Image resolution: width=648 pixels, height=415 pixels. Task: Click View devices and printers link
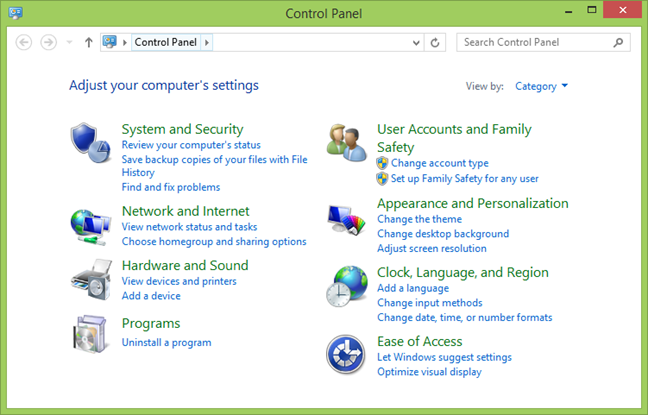(179, 281)
